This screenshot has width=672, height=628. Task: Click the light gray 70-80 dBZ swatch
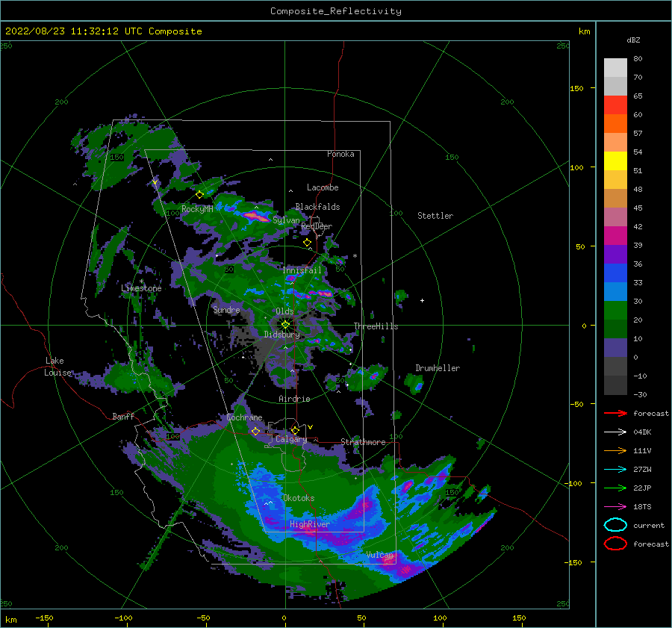point(615,67)
